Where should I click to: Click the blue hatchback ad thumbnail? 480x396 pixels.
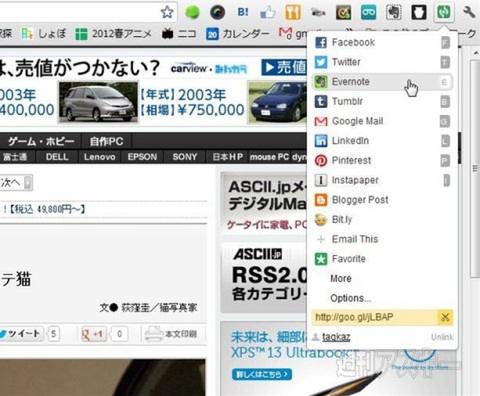(277, 102)
